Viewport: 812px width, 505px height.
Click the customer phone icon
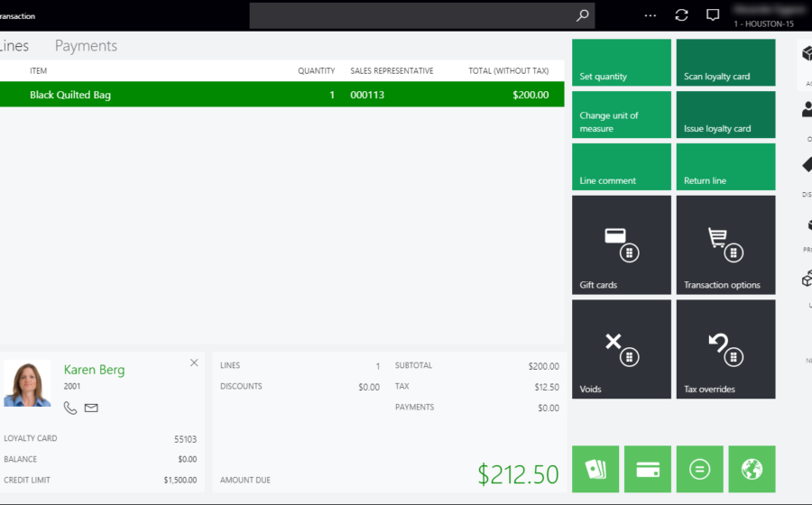pyautogui.click(x=69, y=408)
